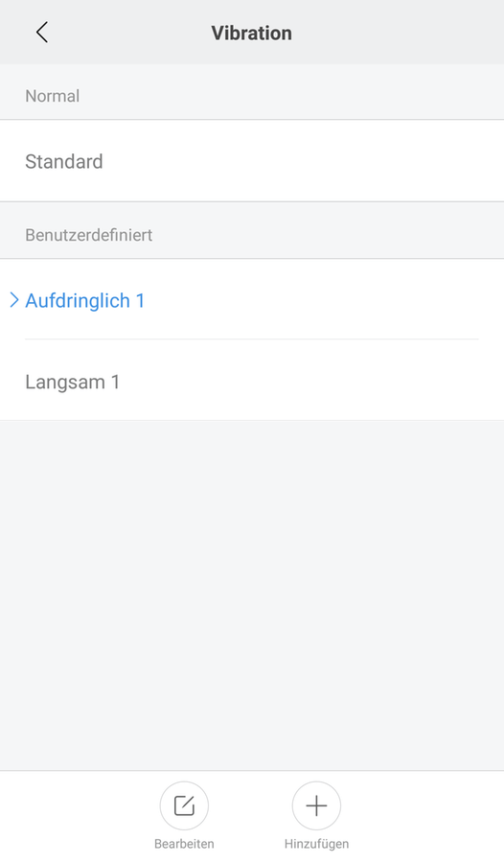Click the blue chevron beside Aufdringlich 1
The height and width of the screenshot is (863, 504).
point(14,300)
